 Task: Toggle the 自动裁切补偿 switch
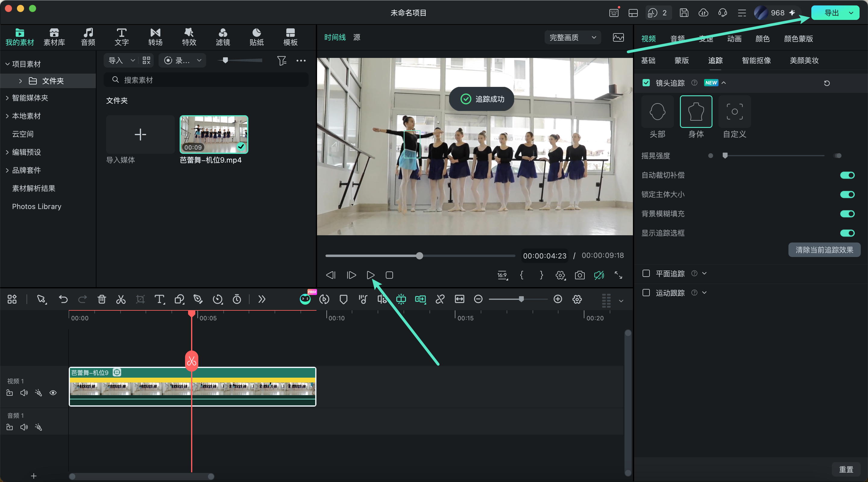click(847, 175)
